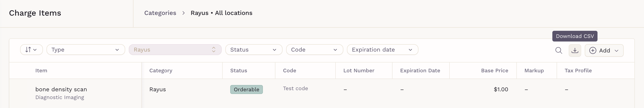The width and height of the screenshot is (644, 108).
Task: Click the plus circle Add button
Action: 604,50
